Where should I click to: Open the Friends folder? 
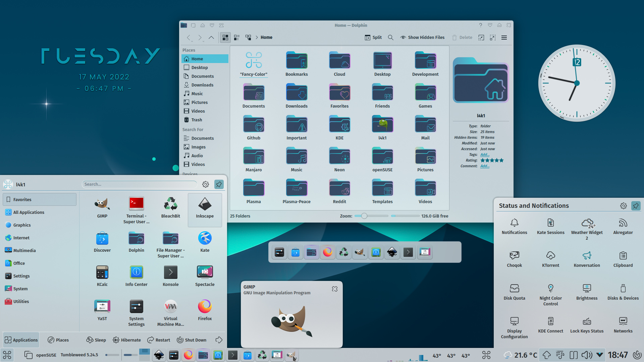[382, 96]
